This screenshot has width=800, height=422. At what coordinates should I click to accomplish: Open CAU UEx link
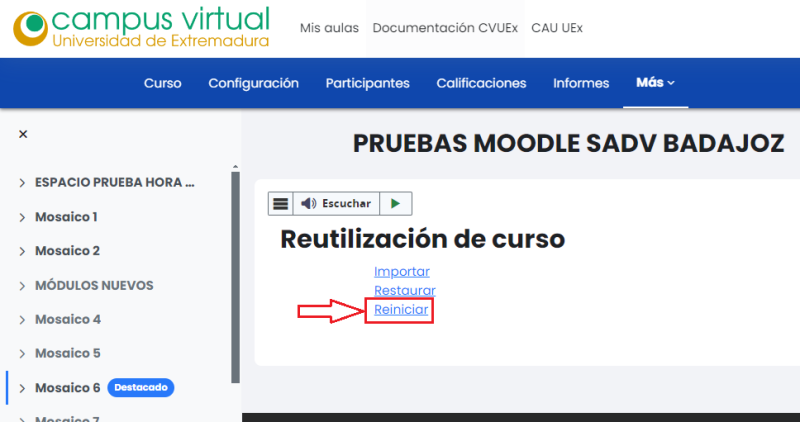557,28
